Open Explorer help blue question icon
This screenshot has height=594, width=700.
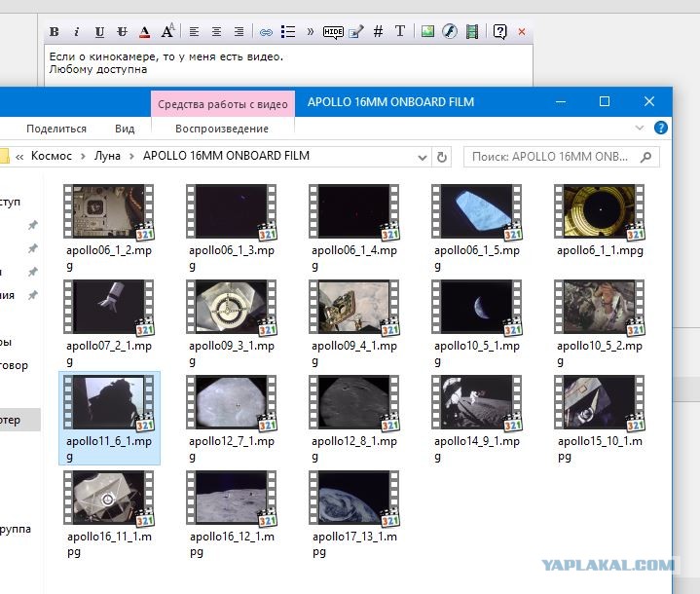pos(661,128)
